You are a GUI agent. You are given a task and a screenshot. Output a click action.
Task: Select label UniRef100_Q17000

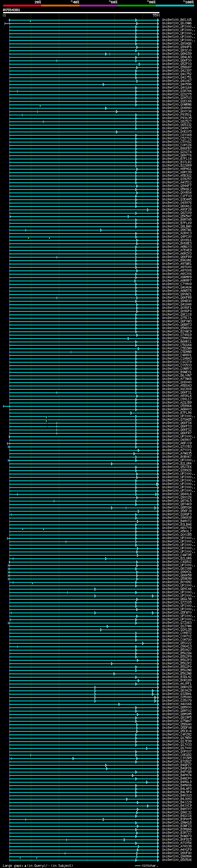(177, 748)
